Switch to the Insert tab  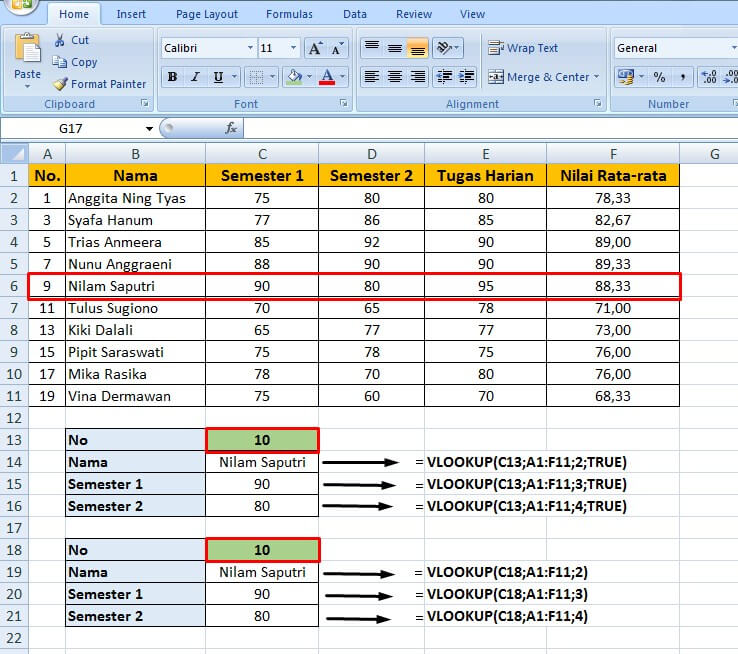point(131,14)
